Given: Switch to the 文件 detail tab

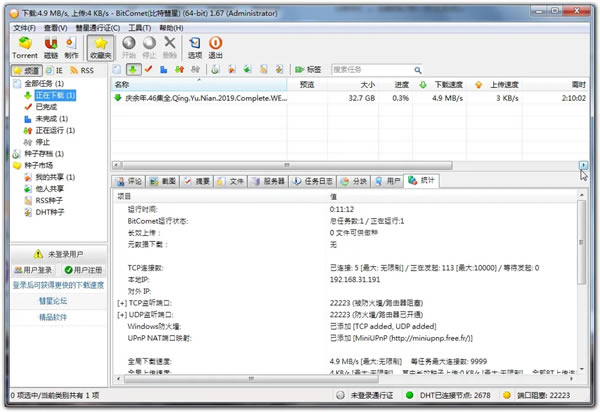Looking at the screenshot, I should [x=230, y=181].
